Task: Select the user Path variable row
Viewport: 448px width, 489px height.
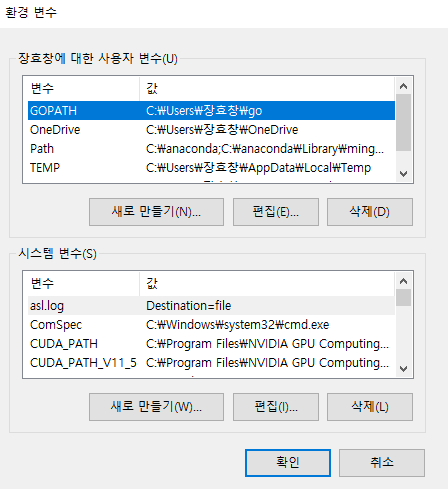Action: pyautogui.click(x=211, y=149)
